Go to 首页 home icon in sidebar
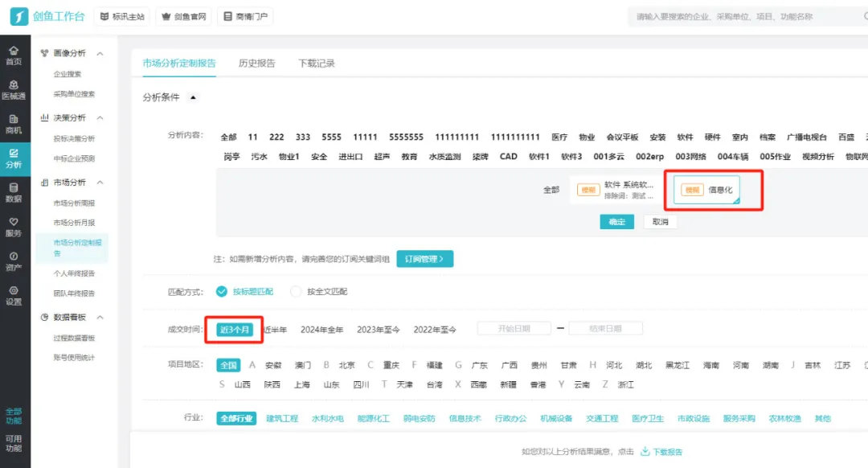 click(14, 55)
